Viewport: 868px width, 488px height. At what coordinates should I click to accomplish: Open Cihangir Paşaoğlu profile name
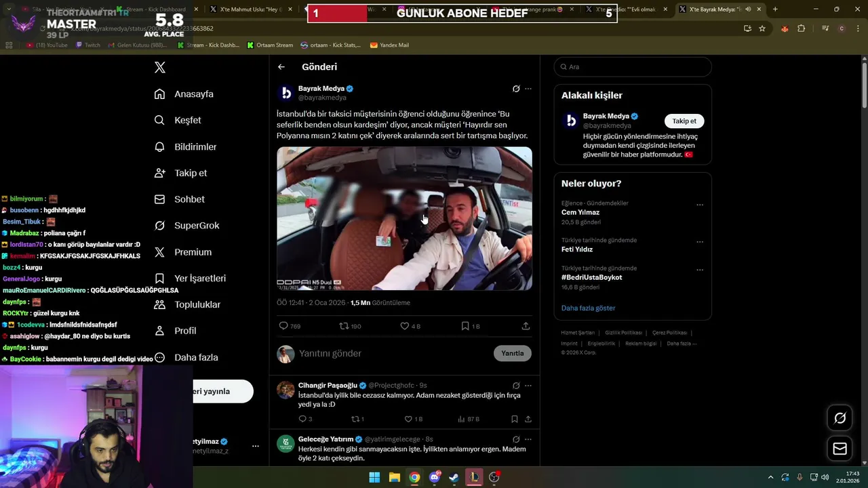(x=328, y=385)
